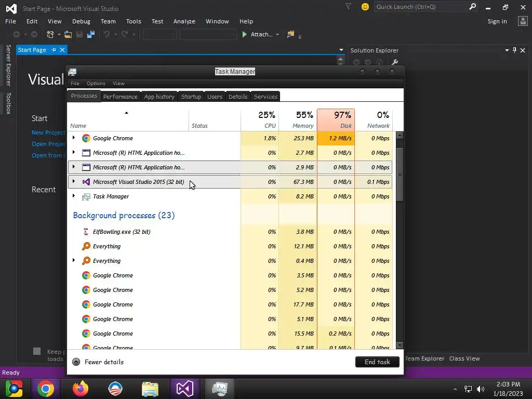Click the Task Manager scrollbar down arrow
The height and width of the screenshot is (399, 532).
[400, 345]
